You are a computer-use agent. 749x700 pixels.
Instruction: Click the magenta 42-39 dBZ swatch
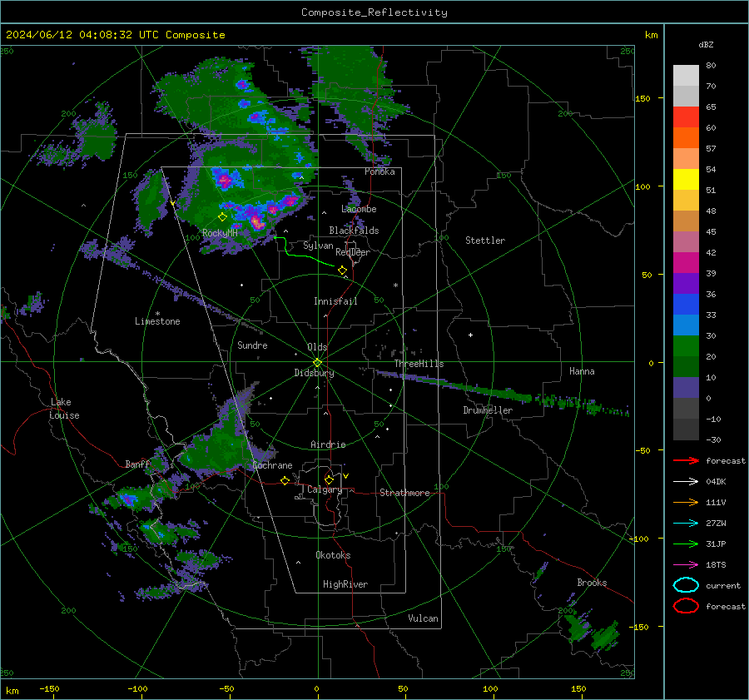click(686, 263)
